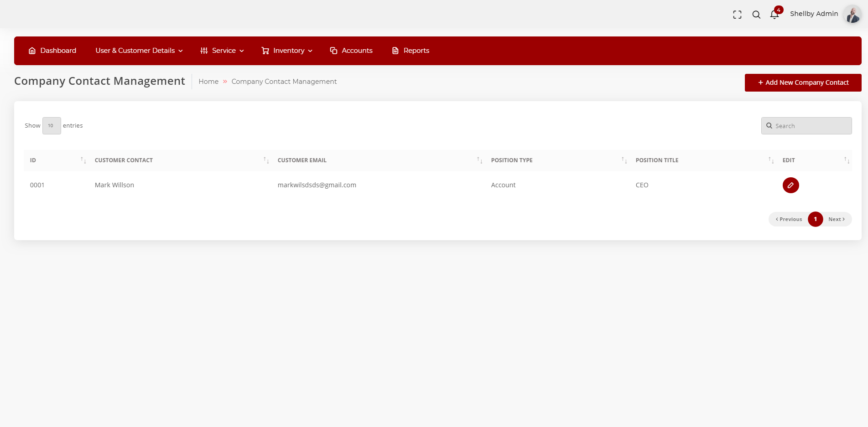
Task: Open the Accounts menu item
Action: 357,51
